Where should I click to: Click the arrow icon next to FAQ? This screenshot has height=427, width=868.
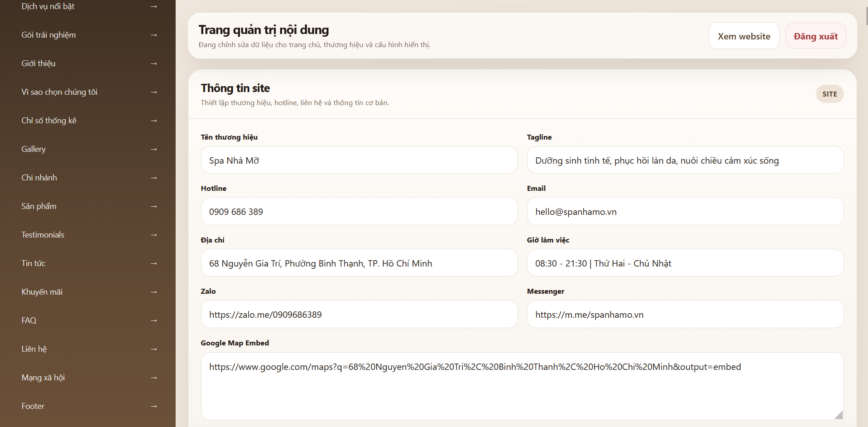click(x=153, y=320)
